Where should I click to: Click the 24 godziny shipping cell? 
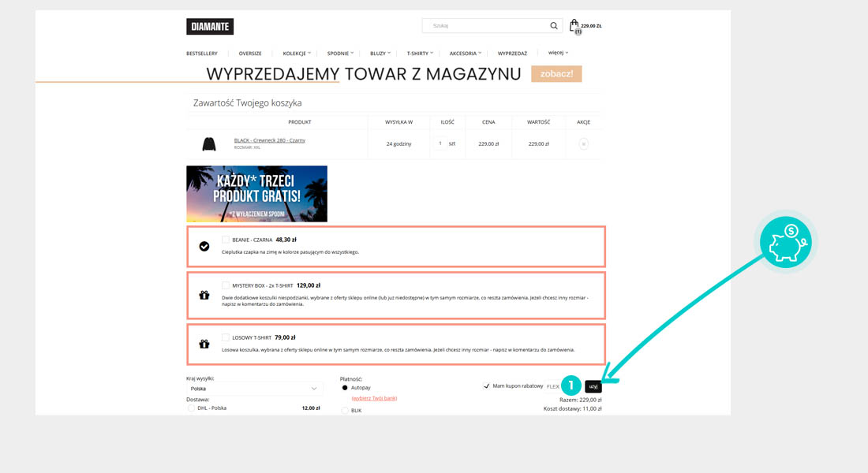coord(398,143)
